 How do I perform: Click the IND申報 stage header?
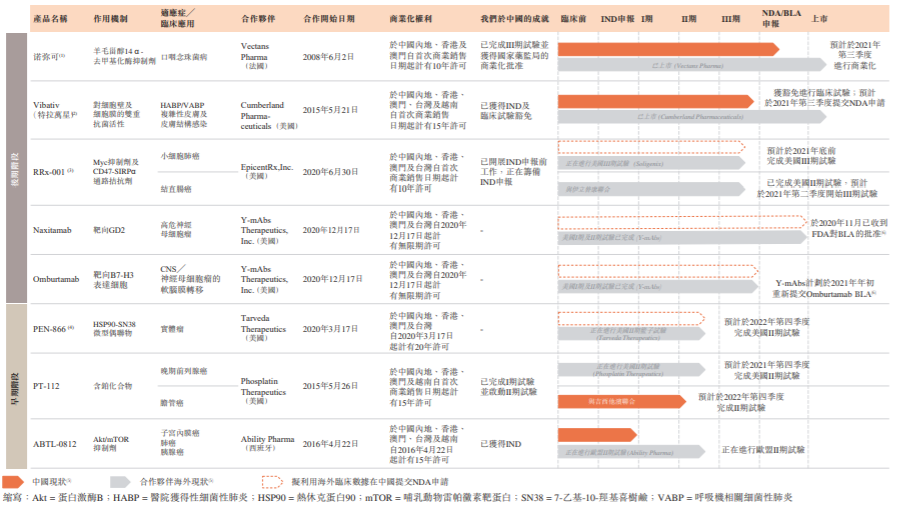click(617, 19)
